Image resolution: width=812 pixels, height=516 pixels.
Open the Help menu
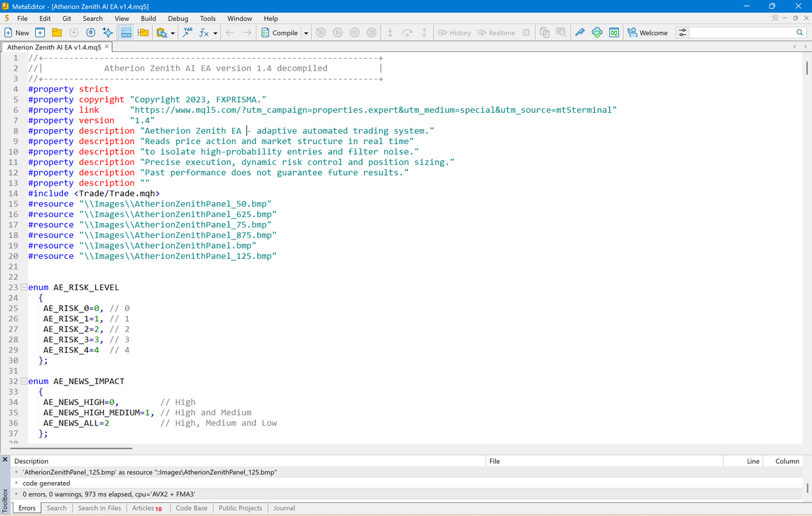tap(270, 18)
